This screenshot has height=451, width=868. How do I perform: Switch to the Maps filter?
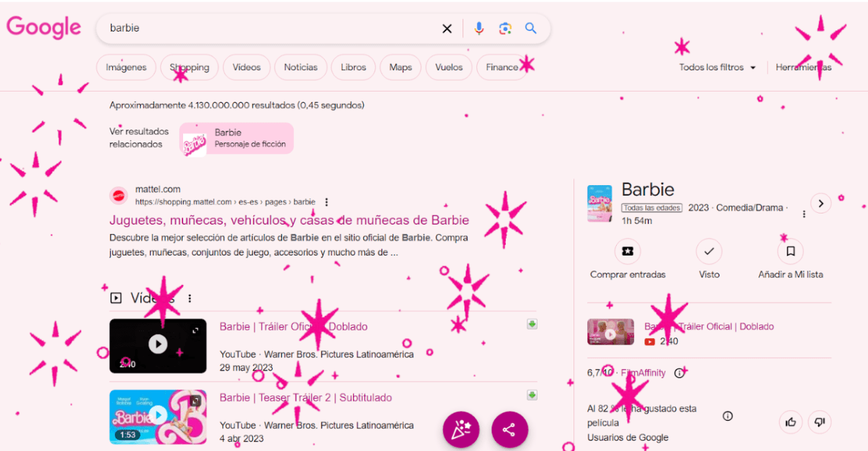[x=401, y=67]
